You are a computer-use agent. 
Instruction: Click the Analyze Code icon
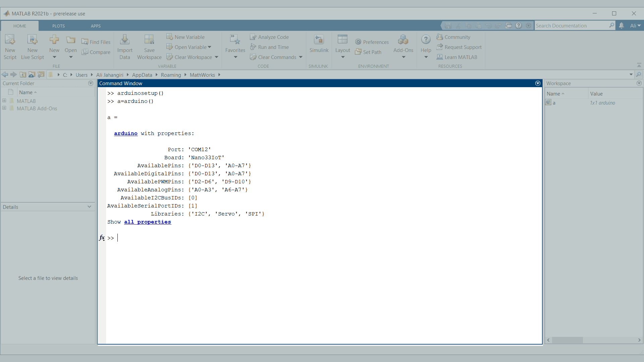point(253,37)
